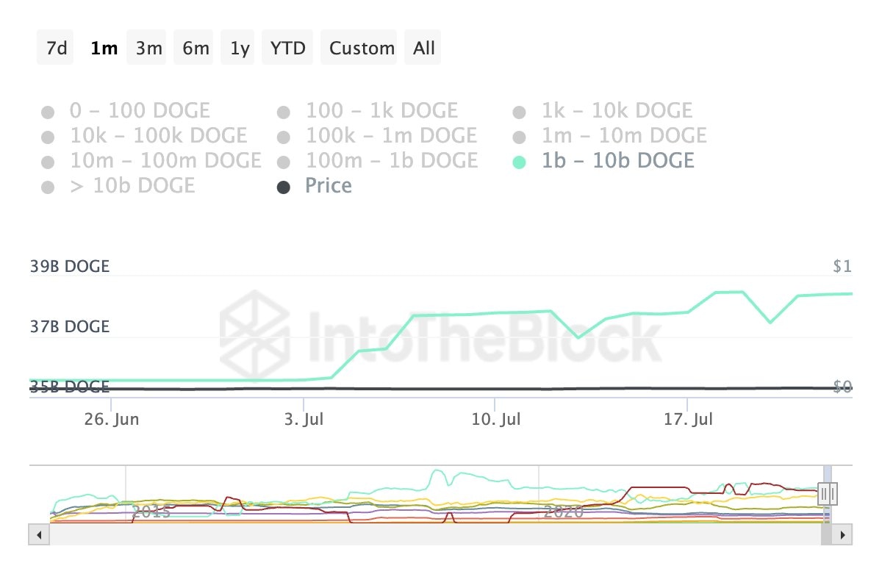The height and width of the screenshot is (588, 882).
Task: Toggle the 10m - 100m DOGE legend dot
Action: click(x=48, y=162)
